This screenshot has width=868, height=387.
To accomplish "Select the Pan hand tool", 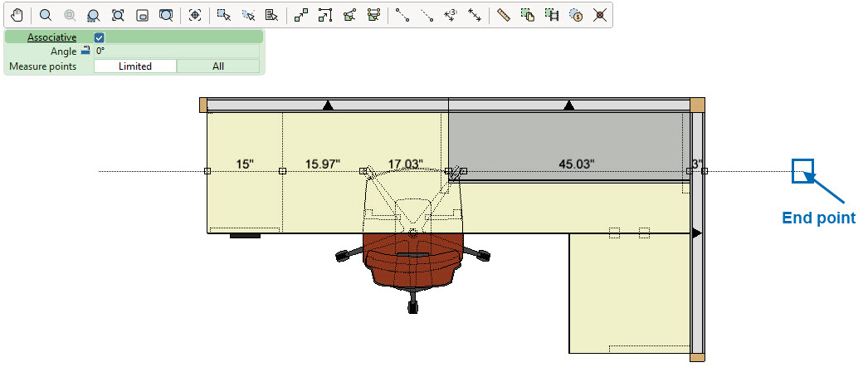I will pyautogui.click(x=17, y=15).
